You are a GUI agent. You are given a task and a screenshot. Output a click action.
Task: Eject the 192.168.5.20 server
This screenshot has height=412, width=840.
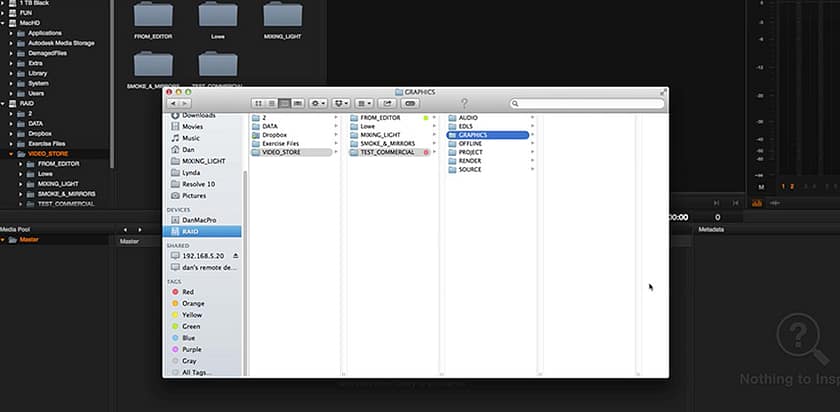tap(236, 256)
